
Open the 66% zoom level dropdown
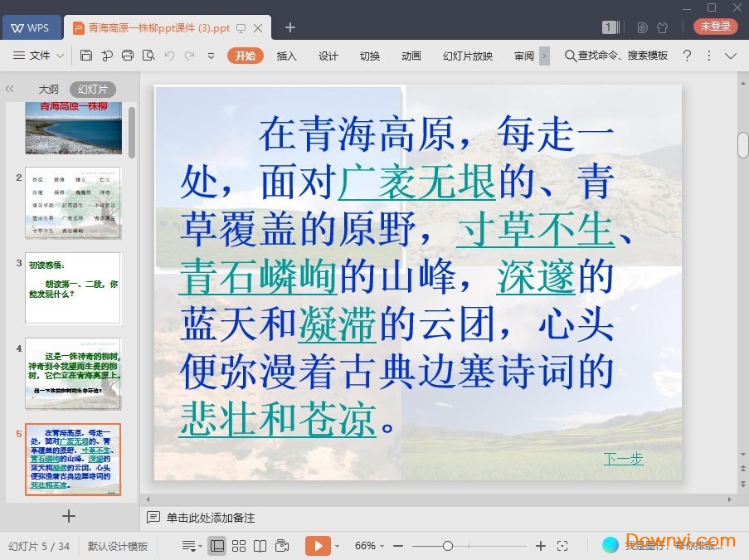click(370, 546)
